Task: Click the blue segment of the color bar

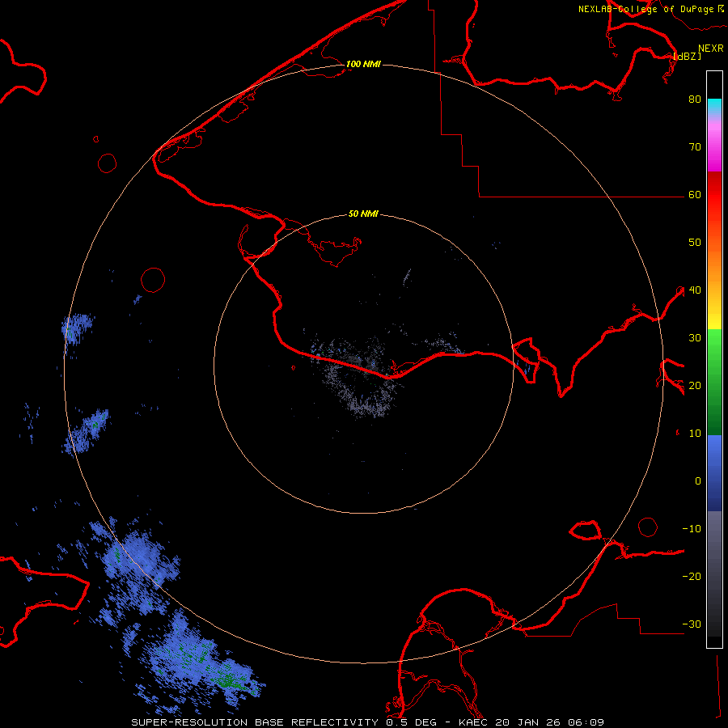Action: pyautogui.click(x=714, y=472)
